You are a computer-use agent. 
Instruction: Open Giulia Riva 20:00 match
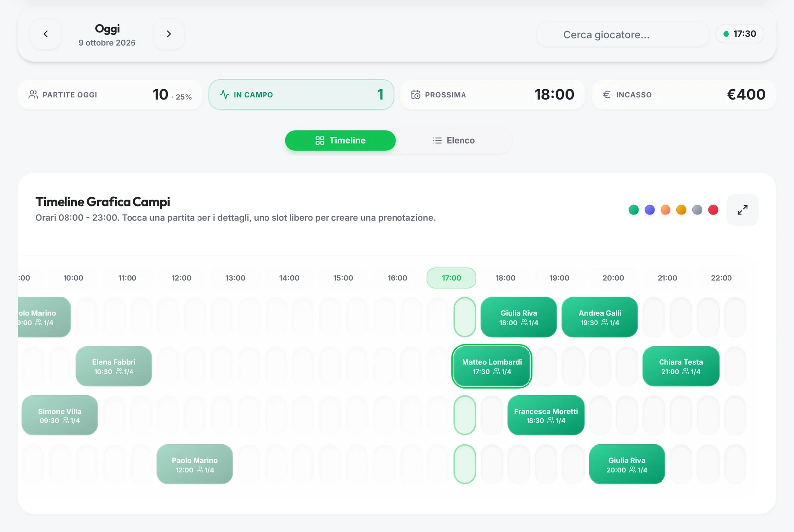(x=627, y=465)
